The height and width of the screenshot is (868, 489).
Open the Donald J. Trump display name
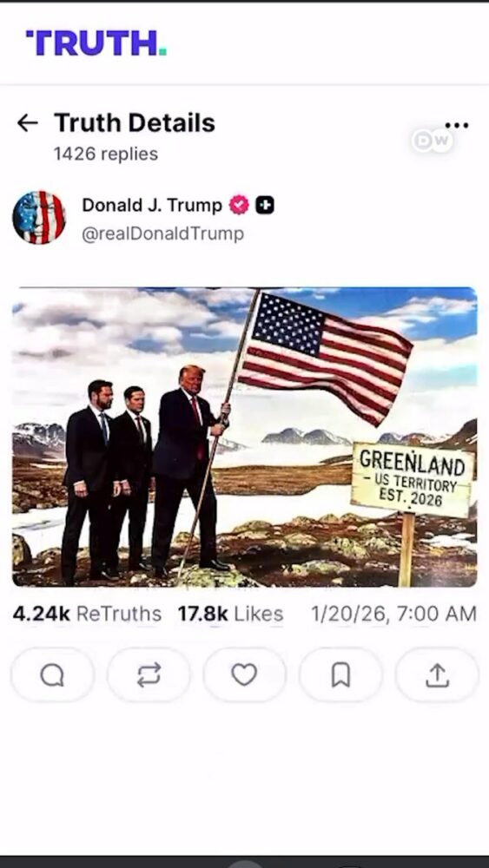tap(152, 206)
